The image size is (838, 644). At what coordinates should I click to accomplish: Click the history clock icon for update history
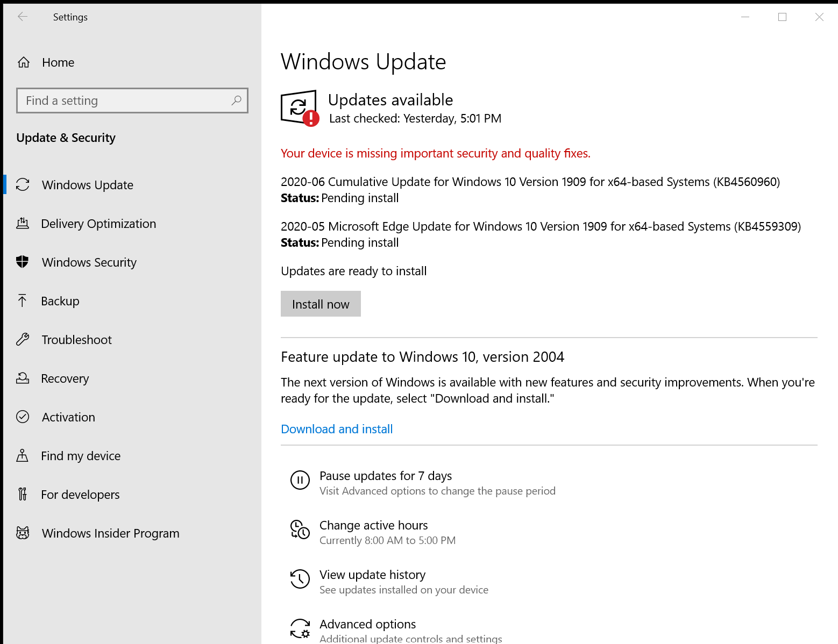pos(300,579)
